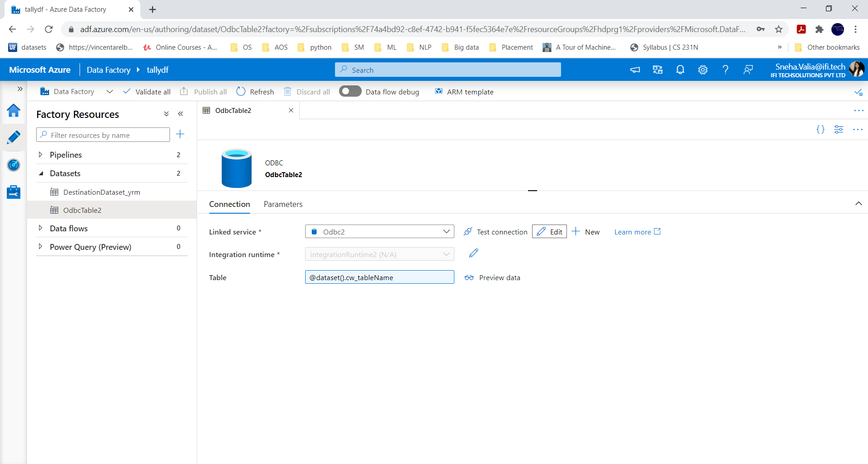Viewport: 868px width, 464px height.
Task: Click Microsoft Azure logo text
Action: click(40, 70)
